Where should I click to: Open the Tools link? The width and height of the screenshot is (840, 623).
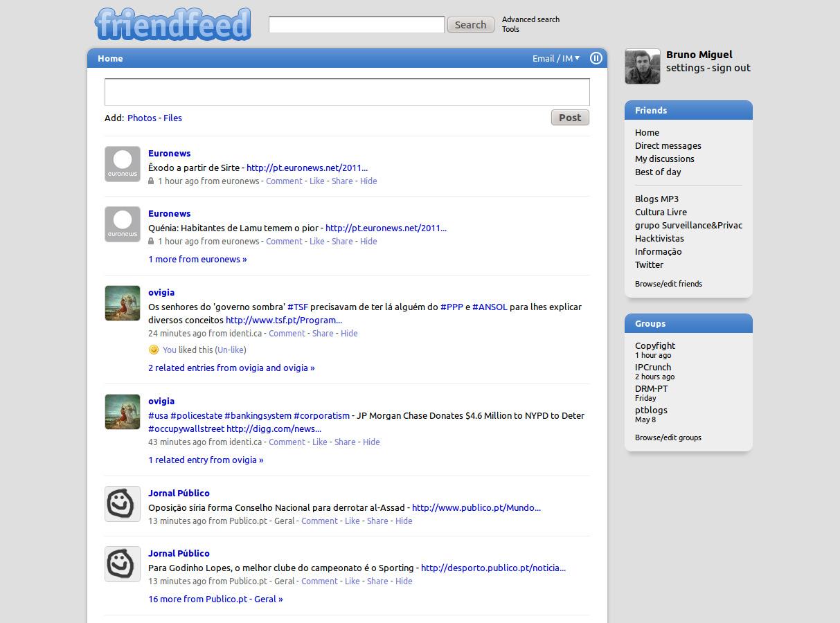click(510, 29)
